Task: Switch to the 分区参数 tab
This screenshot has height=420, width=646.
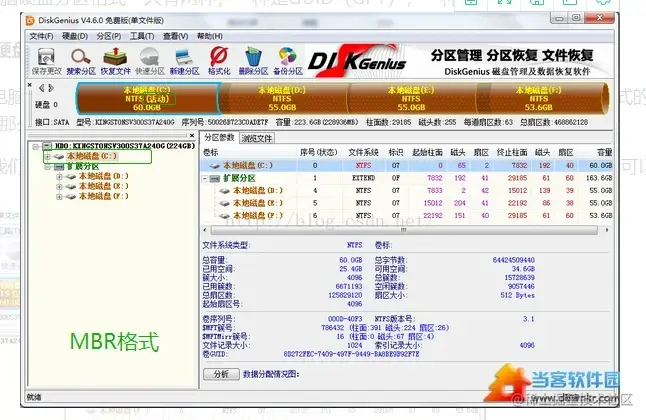Action: pos(219,137)
